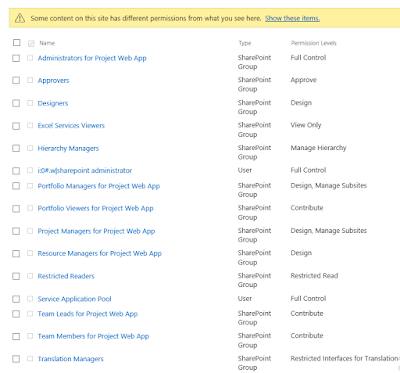Open the Translation Managers group
The image size is (400, 373).
[x=71, y=359]
